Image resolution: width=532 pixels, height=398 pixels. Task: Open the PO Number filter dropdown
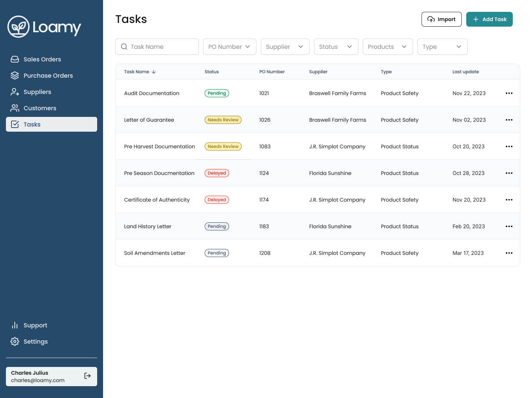tap(230, 47)
